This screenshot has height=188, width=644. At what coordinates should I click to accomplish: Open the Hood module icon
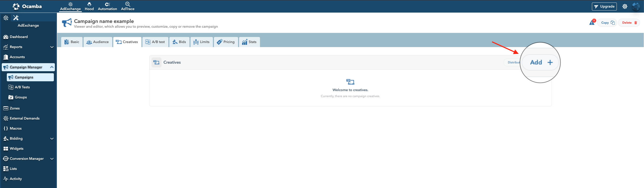click(89, 6)
